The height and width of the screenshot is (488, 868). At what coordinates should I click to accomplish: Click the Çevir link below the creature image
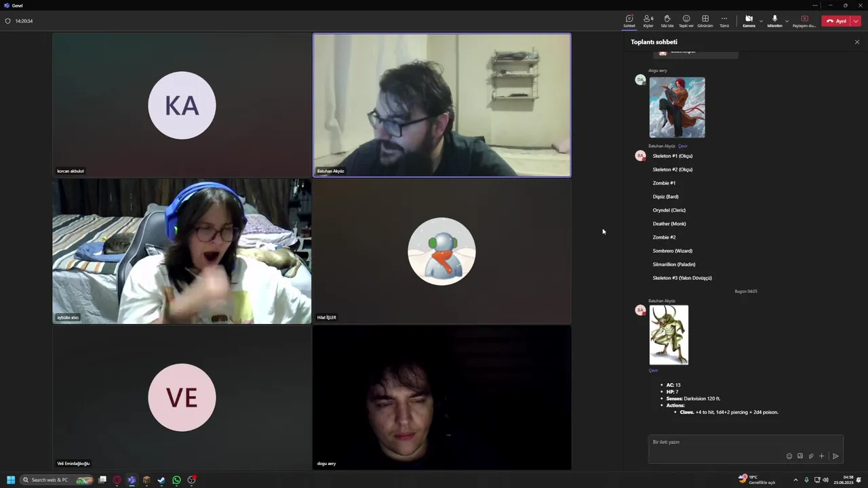(x=654, y=371)
